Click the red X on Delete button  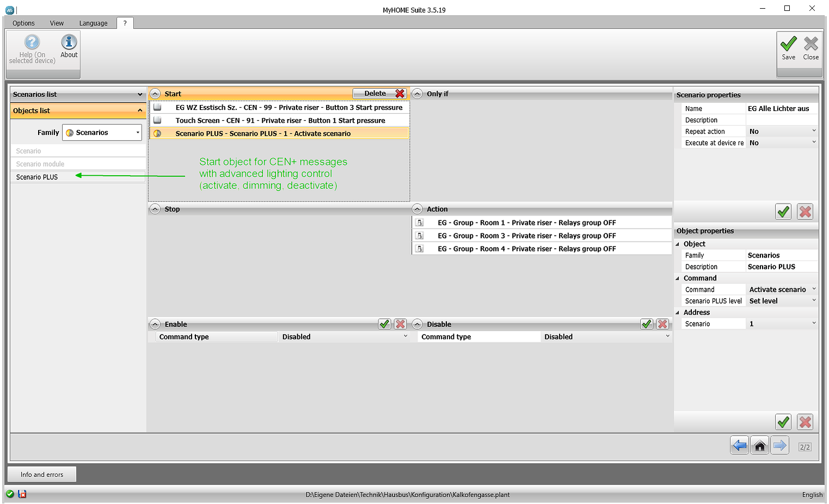tap(400, 94)
